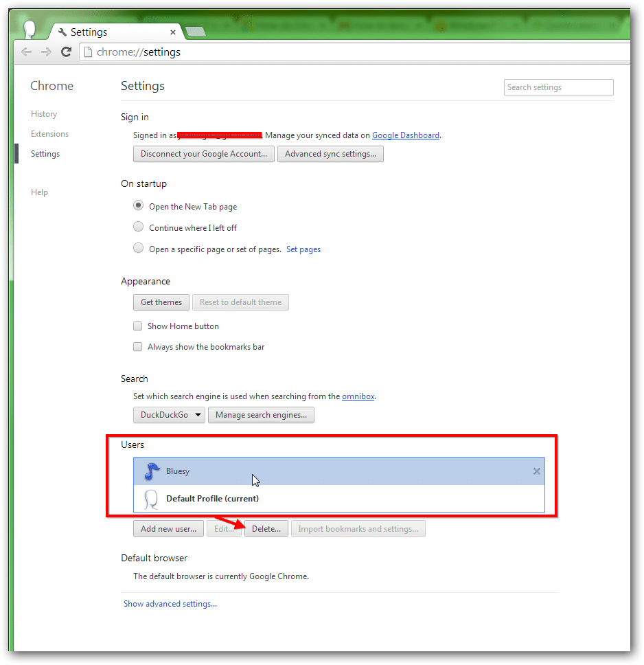
Task: Click Disconnect your Google Account button
Action: point(204,154)
